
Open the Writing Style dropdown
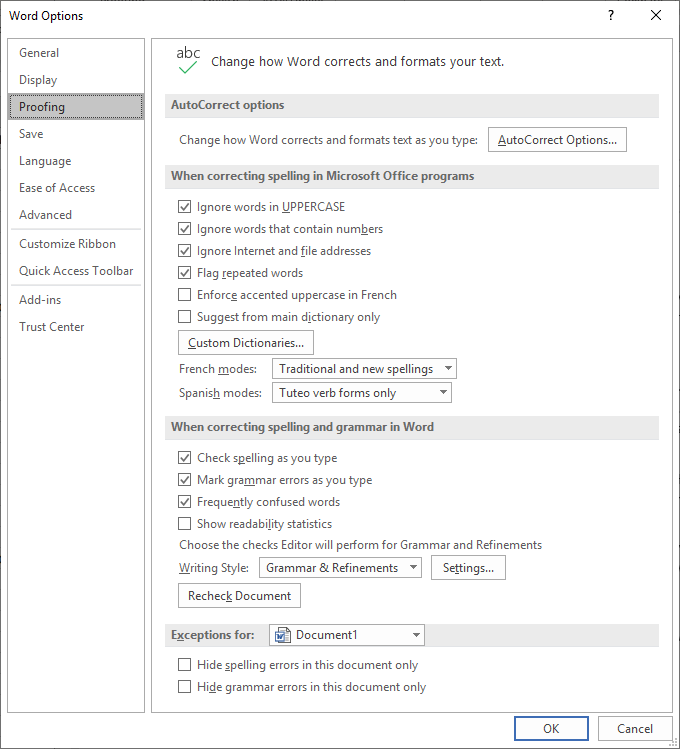(340, 567)
